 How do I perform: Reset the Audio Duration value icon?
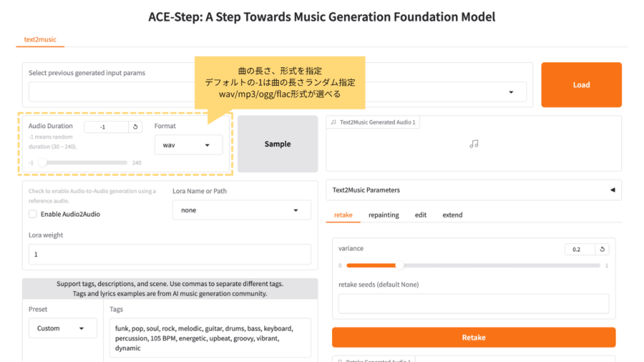pyautogui.click(x=136, y=127)
